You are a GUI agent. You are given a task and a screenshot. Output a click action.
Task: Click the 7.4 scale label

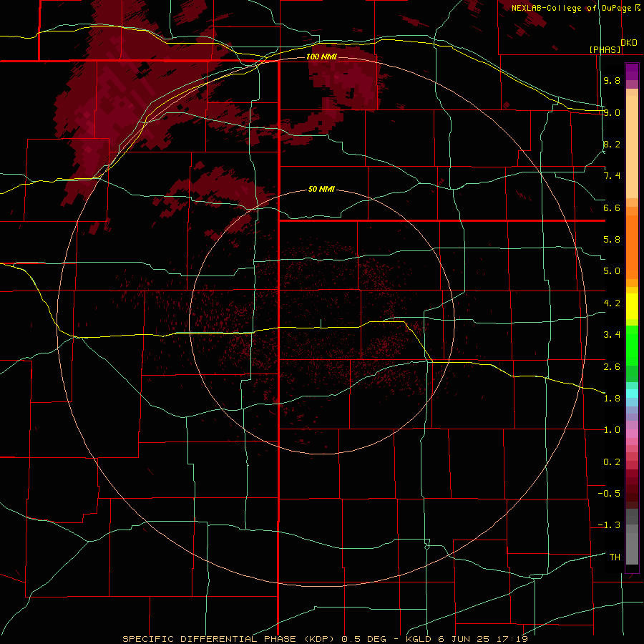[x=612, y=176]
